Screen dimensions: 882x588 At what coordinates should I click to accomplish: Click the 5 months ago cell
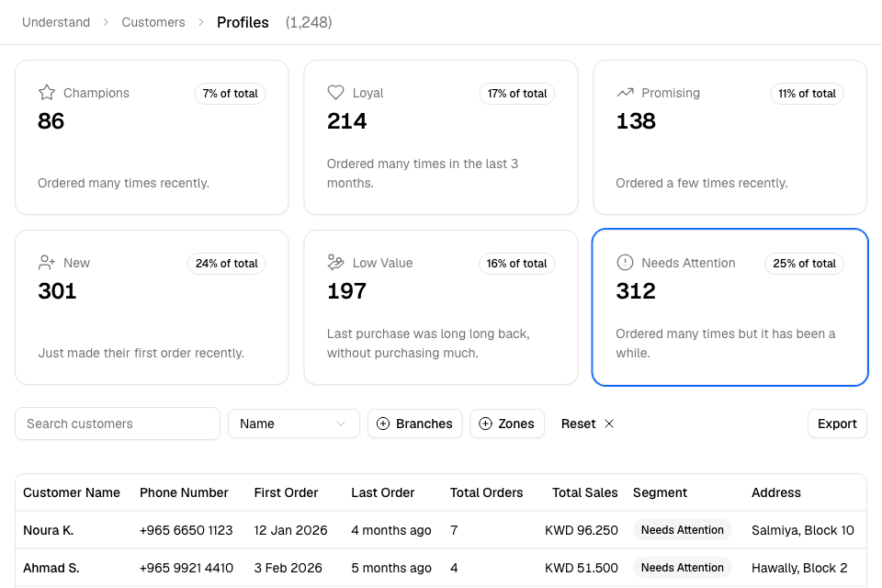click(x=391, y=568)
